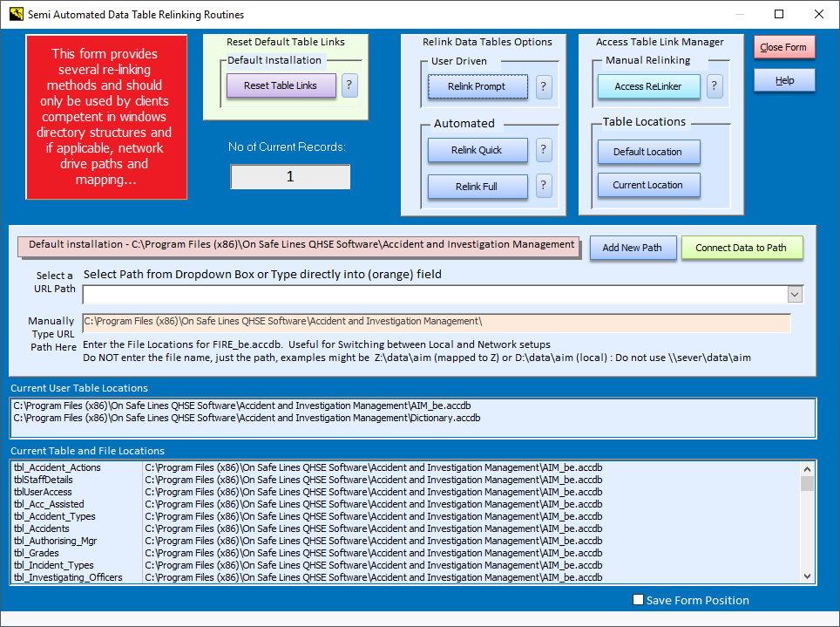Expand the URL path dropdown arrow
Viewport: 840px width, 627px height.
coord(795,295)
